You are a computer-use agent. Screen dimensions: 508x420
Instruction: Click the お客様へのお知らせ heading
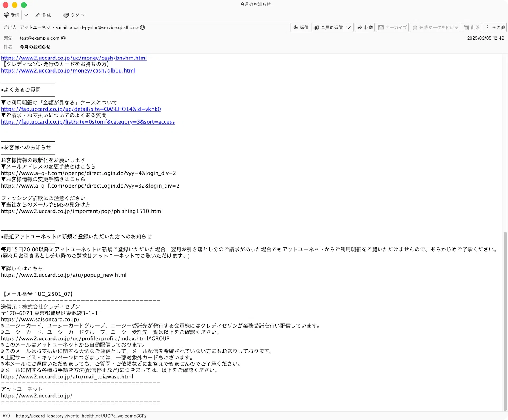tap(26, 147)
